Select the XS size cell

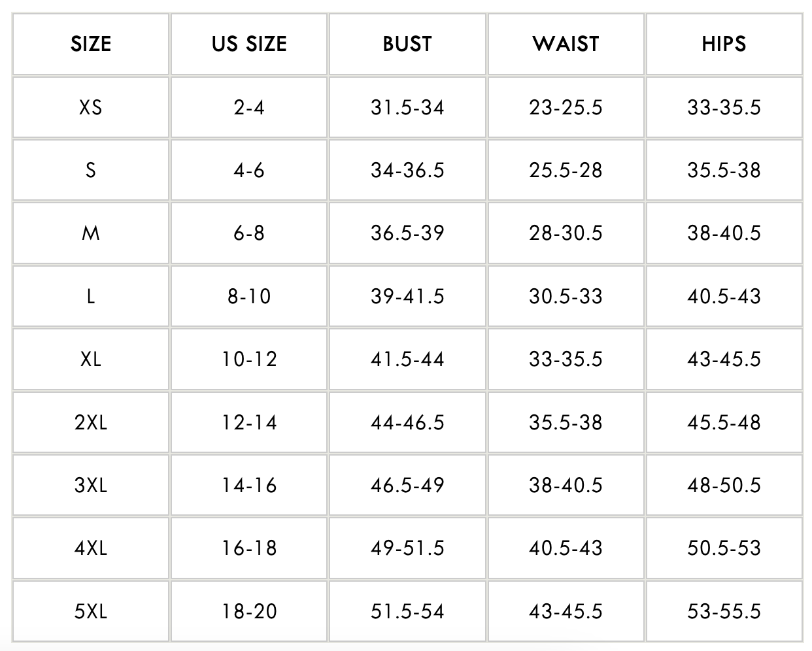[91, 107]
